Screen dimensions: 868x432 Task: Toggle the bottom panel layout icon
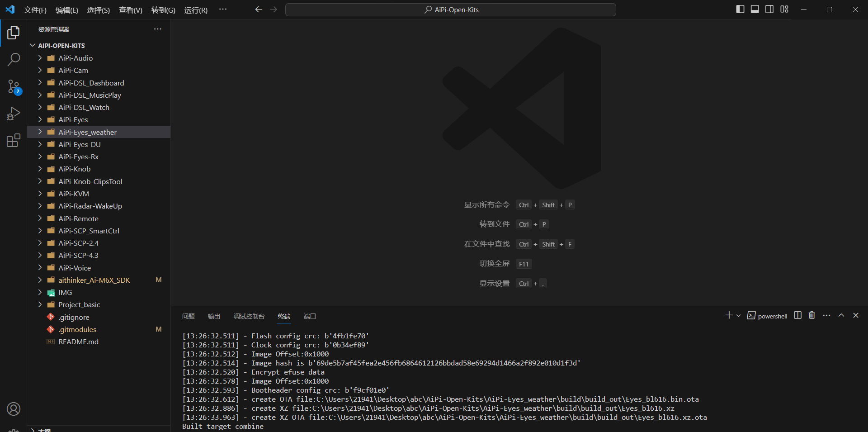[x=755, y=9]
